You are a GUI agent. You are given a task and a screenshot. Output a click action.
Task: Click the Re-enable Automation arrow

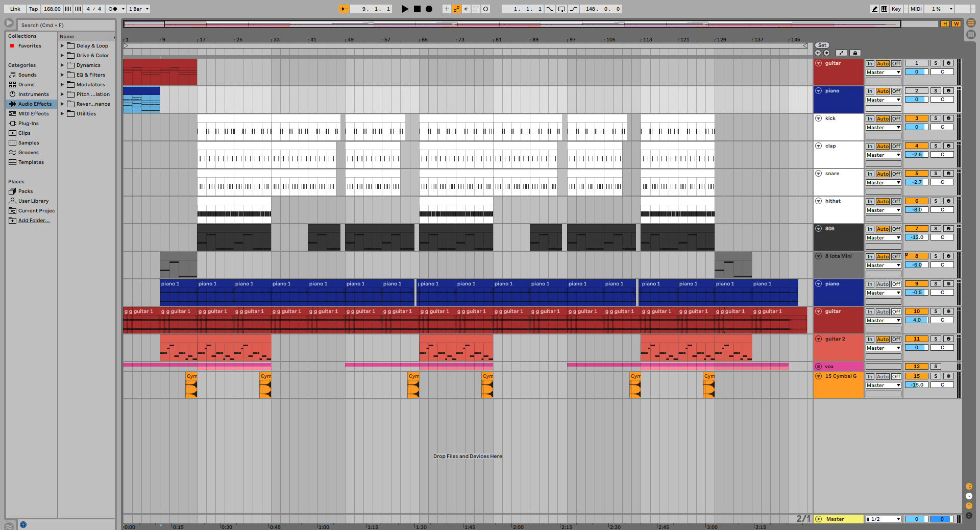click(x=466, y=9)
